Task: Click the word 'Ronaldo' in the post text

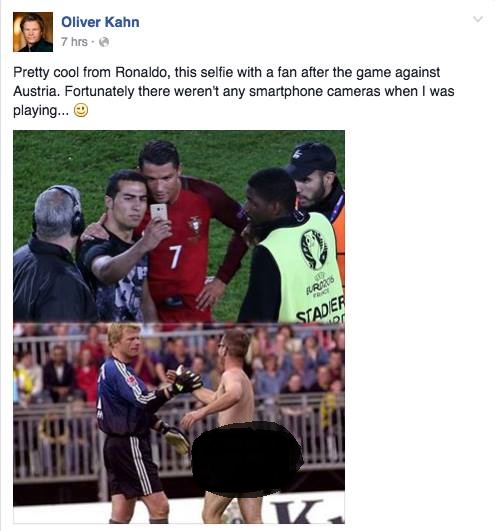Action: coord(142,72)
